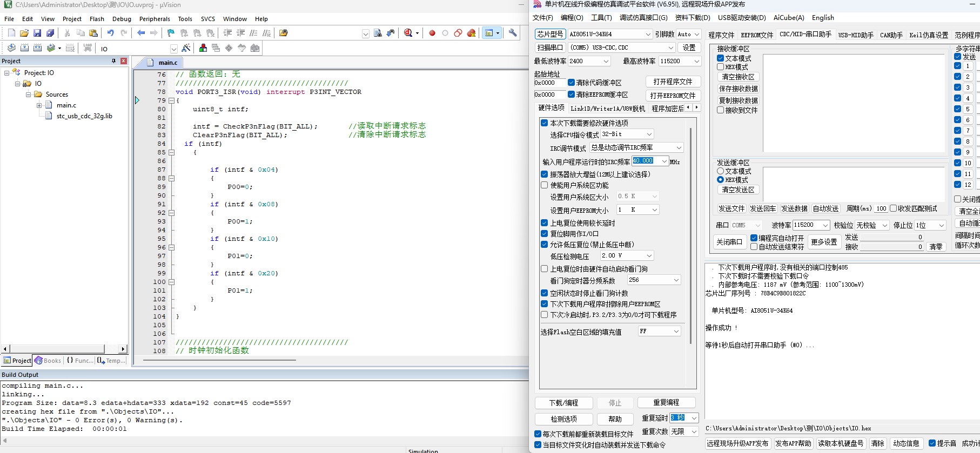Image resolution: width=980 pixels, height=453 pixels.
Task: Enable 使能用户系统区功能 checkbox
Action: click(x=545, y=185)
